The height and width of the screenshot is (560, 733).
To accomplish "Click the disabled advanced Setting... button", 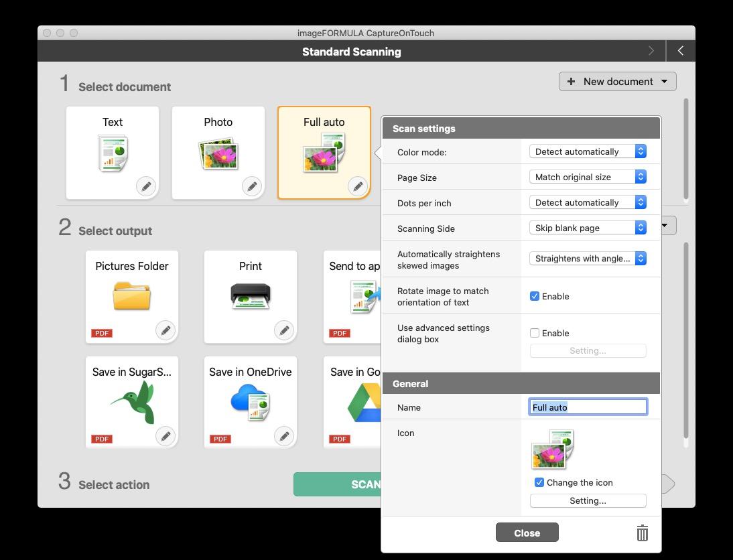I will 588,350.
